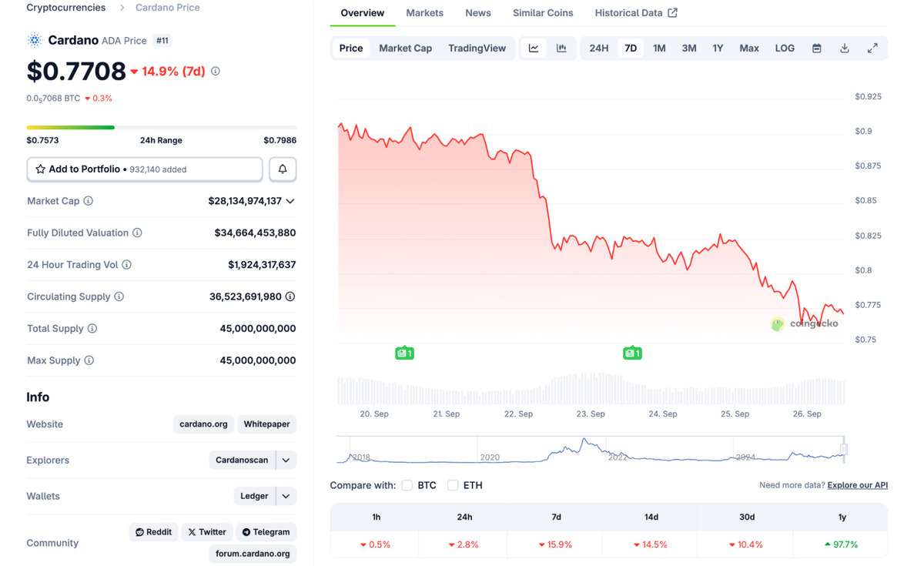This screenshot has height=566, width=924.
Task: Show Fully Diluted Valuation info icon
Action: [137, 233]
